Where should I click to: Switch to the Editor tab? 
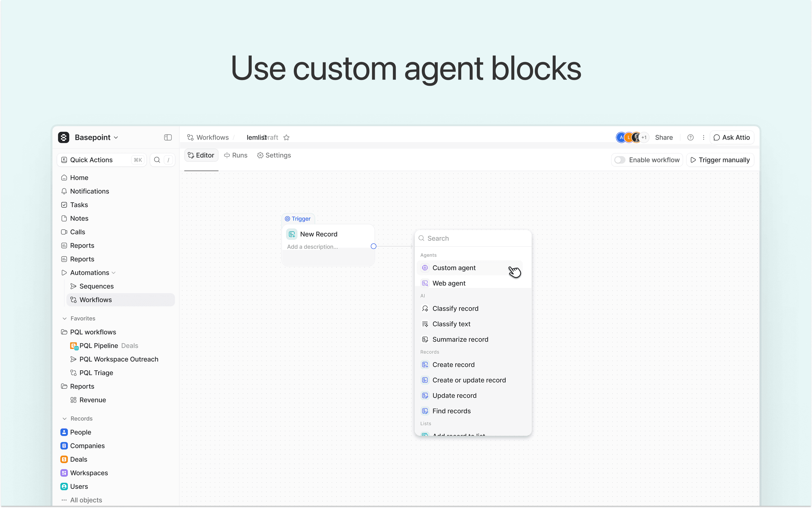click(201, 155)
